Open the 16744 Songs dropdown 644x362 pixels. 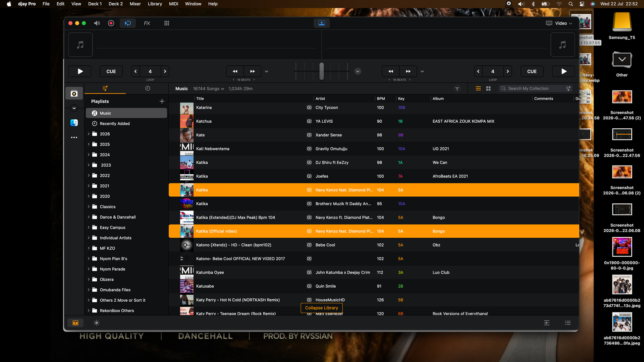click(x=208, y=88)
